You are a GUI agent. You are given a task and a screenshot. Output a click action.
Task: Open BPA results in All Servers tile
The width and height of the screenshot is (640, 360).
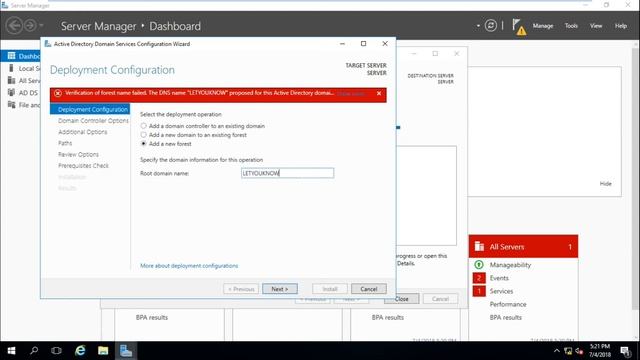pos(506,317)
